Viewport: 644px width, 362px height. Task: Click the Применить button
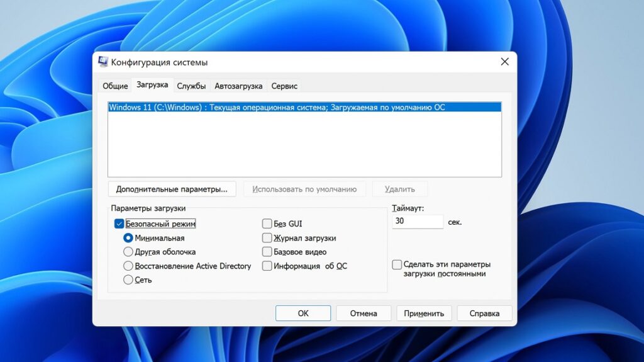[x=424, y=313]
